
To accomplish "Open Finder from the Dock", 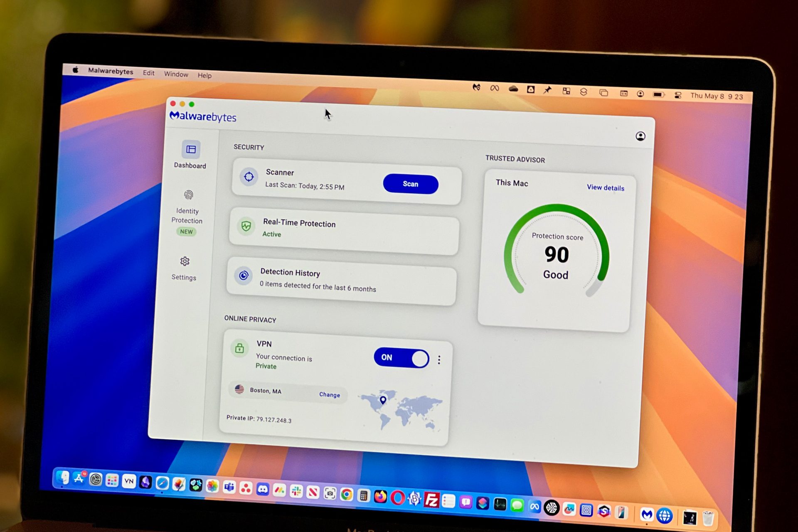I will coord(63,478).
